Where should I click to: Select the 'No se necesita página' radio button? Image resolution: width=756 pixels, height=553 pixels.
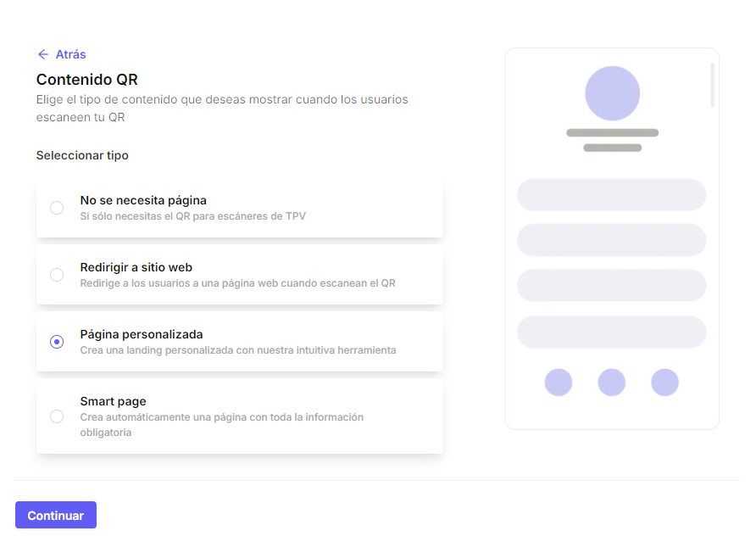click(57, 208)
